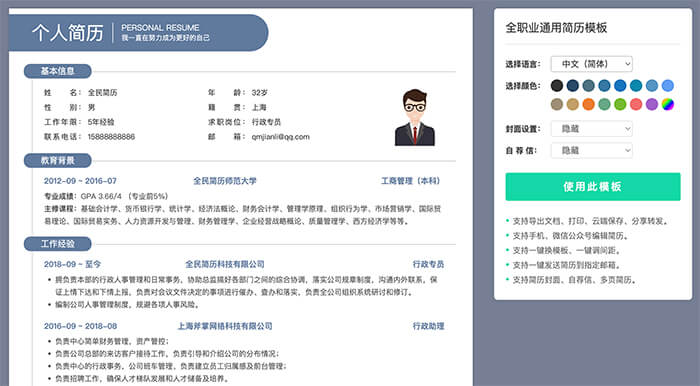Click 行政专员 job title in work experience
The image size is (700, 386).
pos(428,265)
